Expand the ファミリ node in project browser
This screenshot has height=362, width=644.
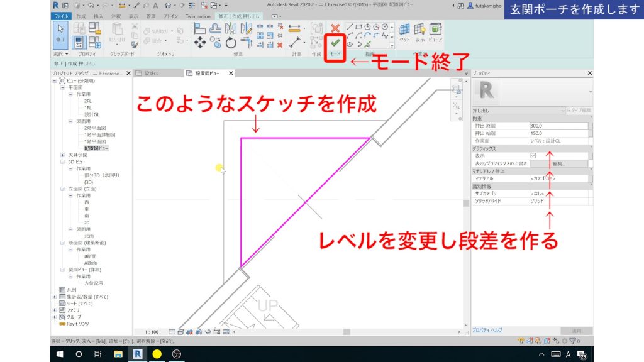[55, 310]
